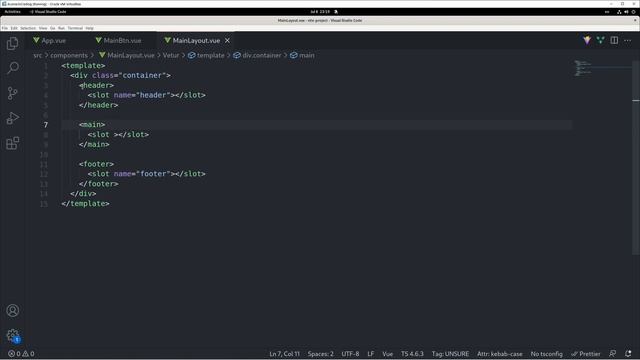Open notifications bell in status bar
Viewport: 640px width, 360px height.
(628, 353)
